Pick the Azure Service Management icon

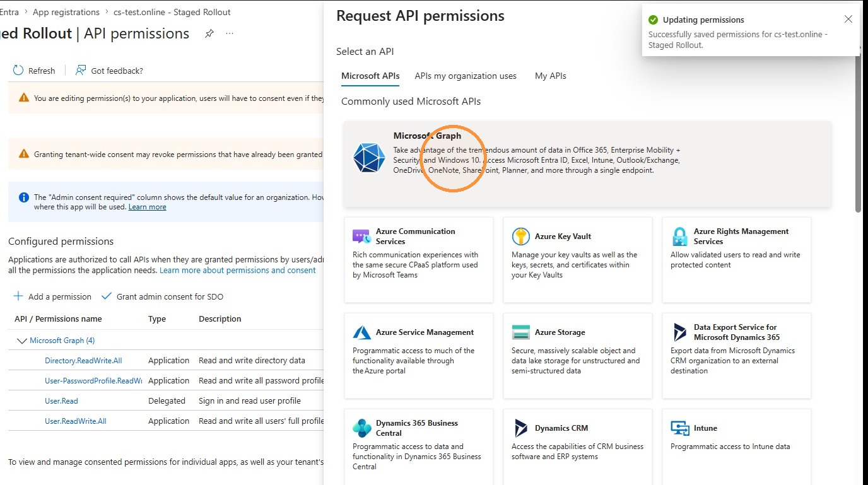(361, 332)
